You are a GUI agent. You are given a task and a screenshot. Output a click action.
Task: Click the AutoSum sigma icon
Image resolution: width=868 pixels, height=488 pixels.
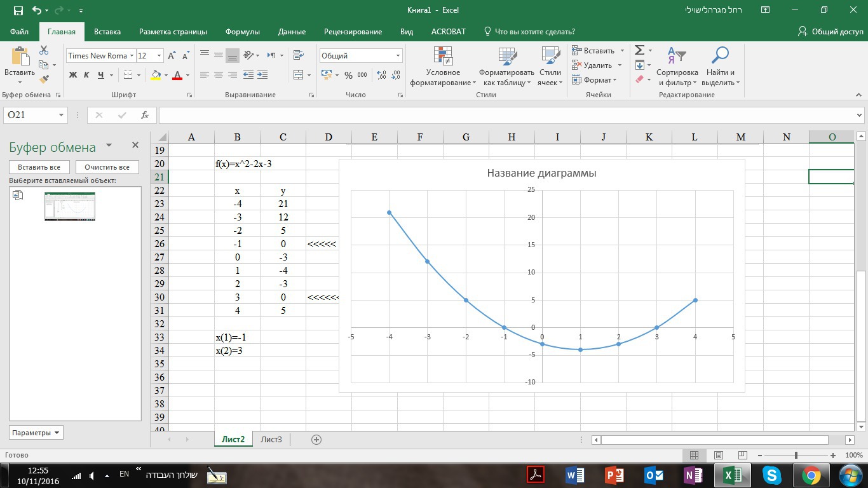(x=639, y=50)
